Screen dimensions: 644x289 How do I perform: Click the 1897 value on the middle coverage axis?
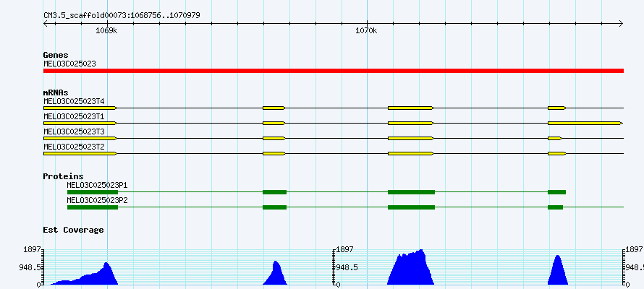coord(345,249)
